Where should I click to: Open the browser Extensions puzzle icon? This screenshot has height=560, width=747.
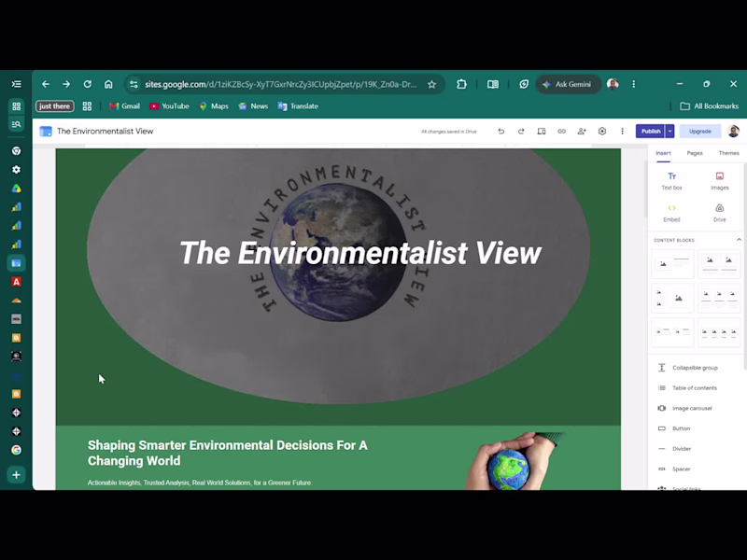click(461, 84)
